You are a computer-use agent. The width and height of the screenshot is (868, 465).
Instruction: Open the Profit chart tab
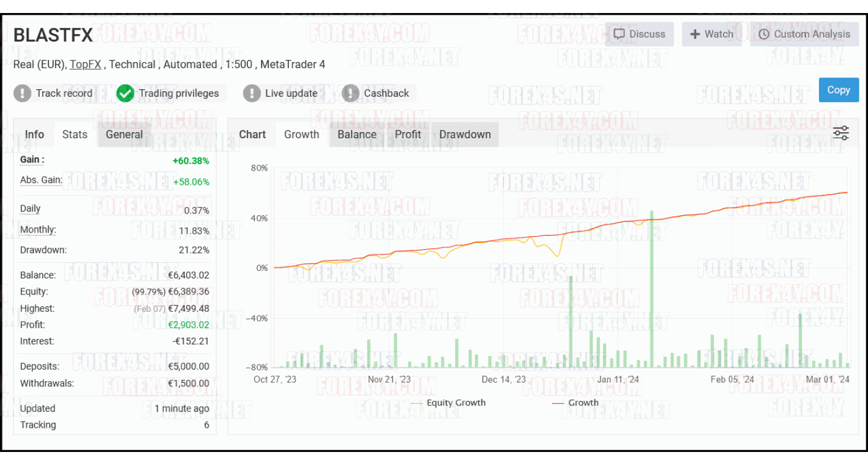[x=407, y=135]
